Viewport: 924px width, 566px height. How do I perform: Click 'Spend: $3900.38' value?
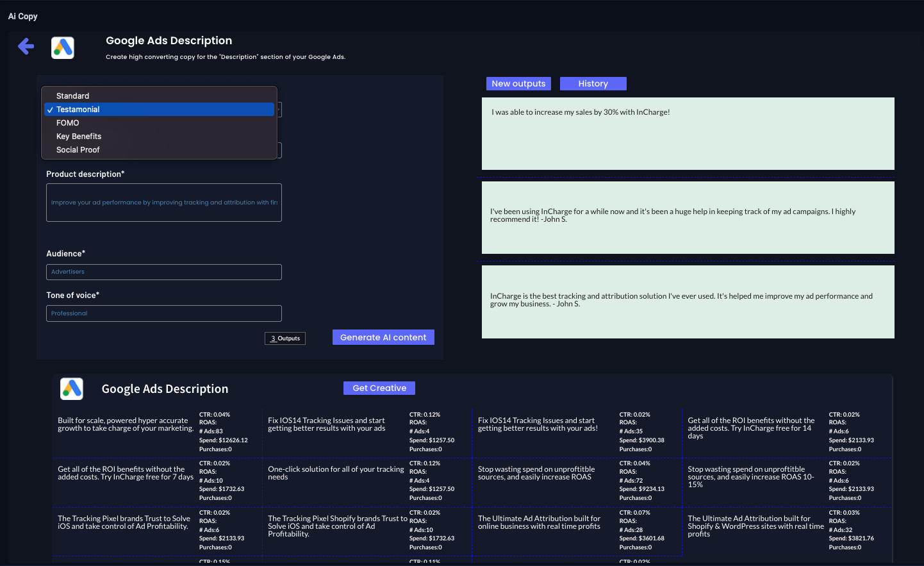tap(642, 440)
